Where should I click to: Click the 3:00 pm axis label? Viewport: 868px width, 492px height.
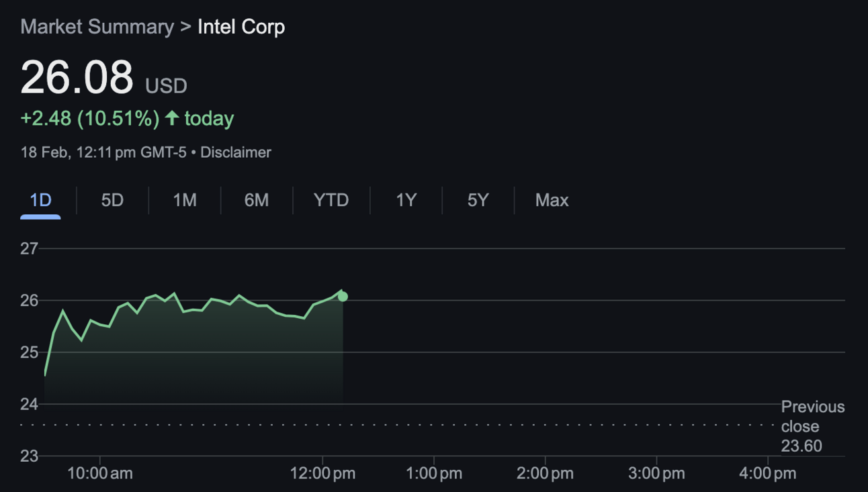pos(656,473)
